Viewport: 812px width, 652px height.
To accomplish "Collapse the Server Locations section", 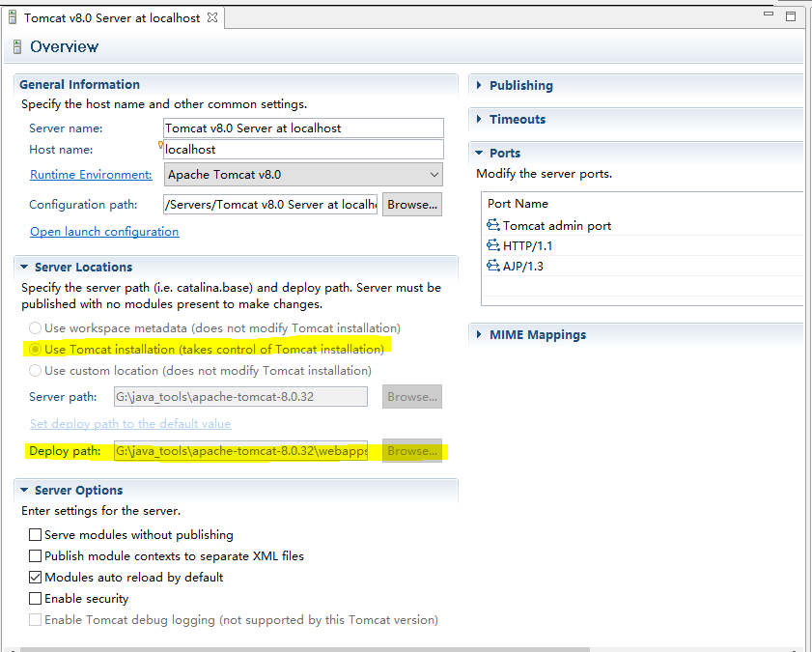I will [24, 267].
